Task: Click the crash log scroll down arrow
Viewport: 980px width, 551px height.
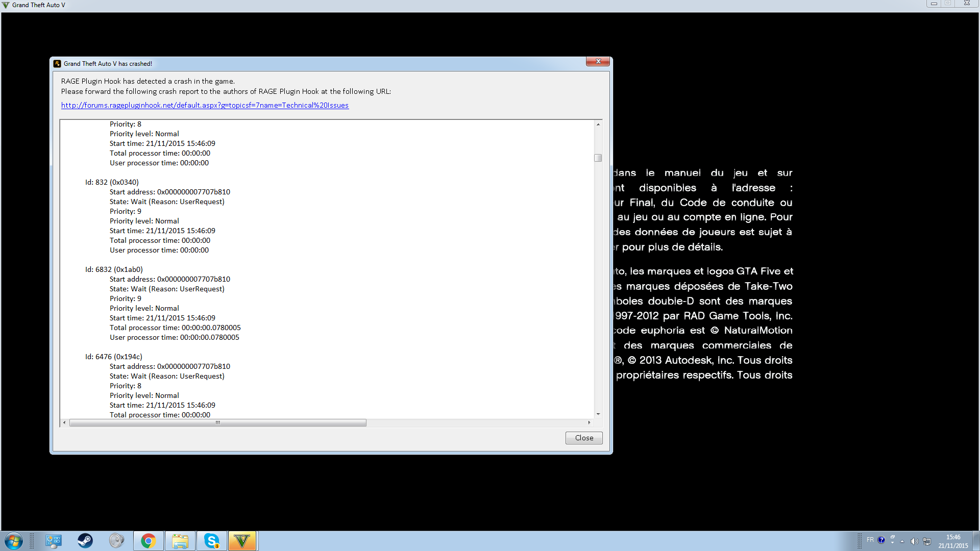Action: pos(598,414)
